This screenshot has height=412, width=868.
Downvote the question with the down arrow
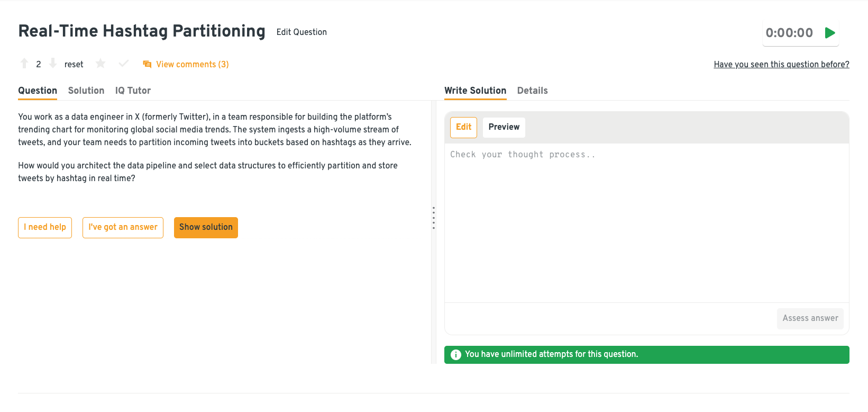[53, 64]
